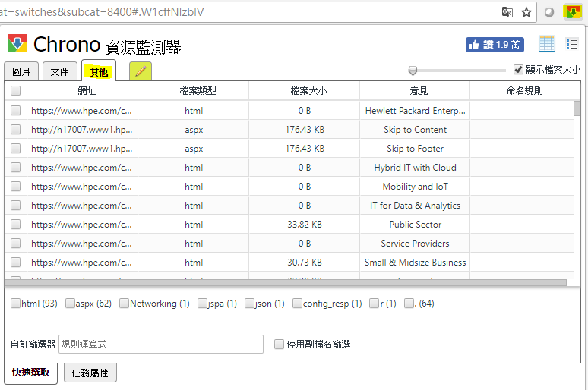Viewport: 588px width, 390px height.
Task: Open the 文件 tab
Action: point(59,71)
